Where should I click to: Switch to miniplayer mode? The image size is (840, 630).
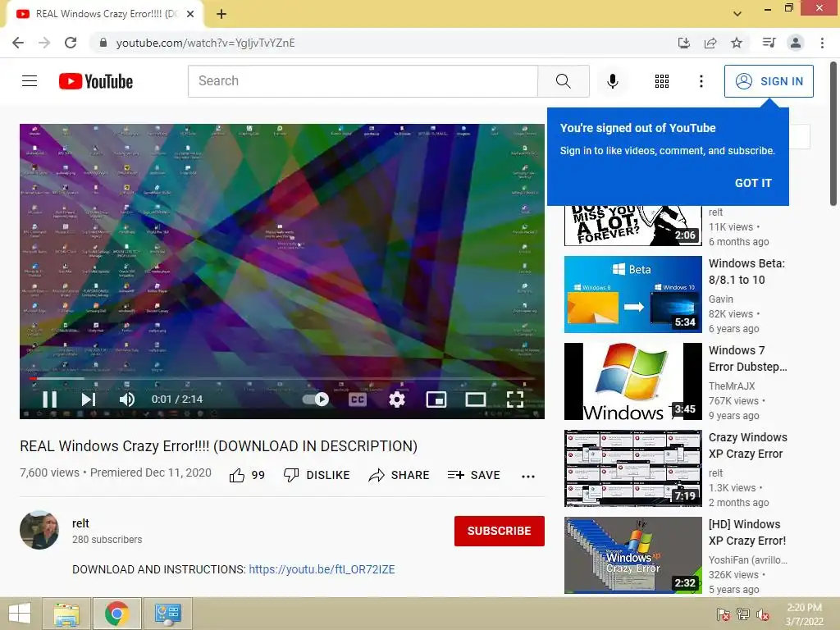436,399
